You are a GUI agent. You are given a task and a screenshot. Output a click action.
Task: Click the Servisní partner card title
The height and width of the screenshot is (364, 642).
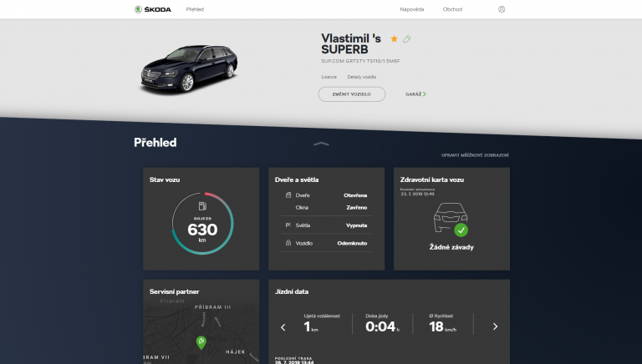175,291
